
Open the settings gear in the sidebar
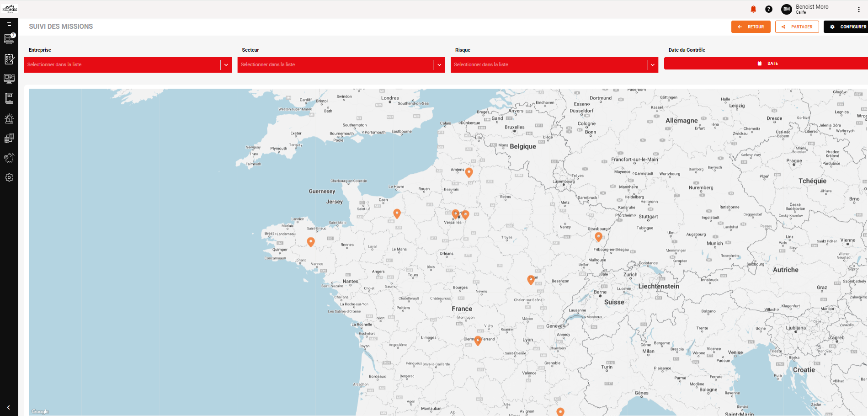click(9, 177)
